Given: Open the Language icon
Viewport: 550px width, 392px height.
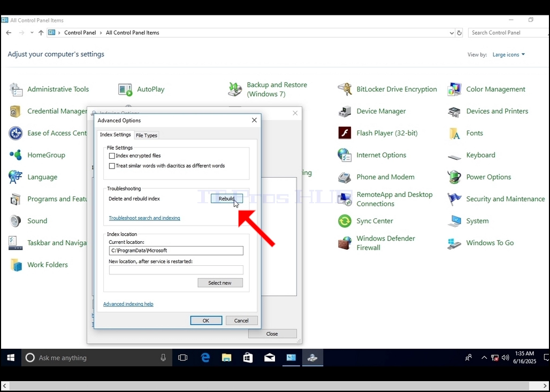Looking at the screenshot, I should (x=16, y=177).
